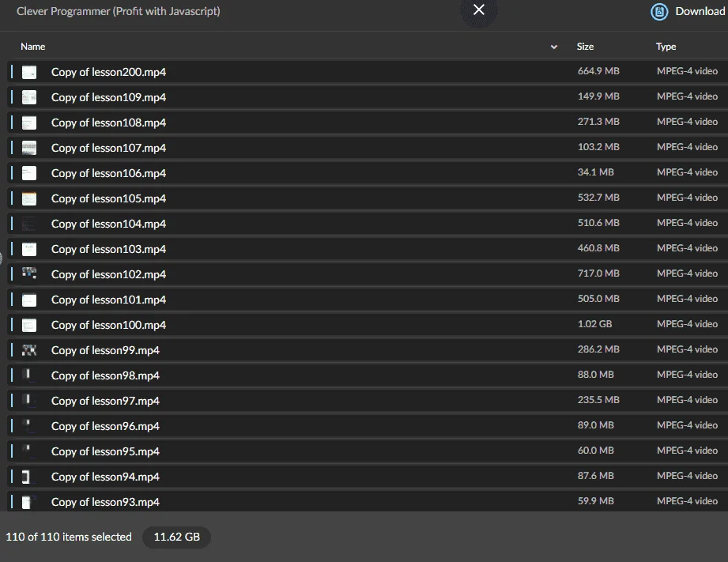Select file name Copy of lesson97.mp4
Screen dimensions: 728x562
pos(105,401)
